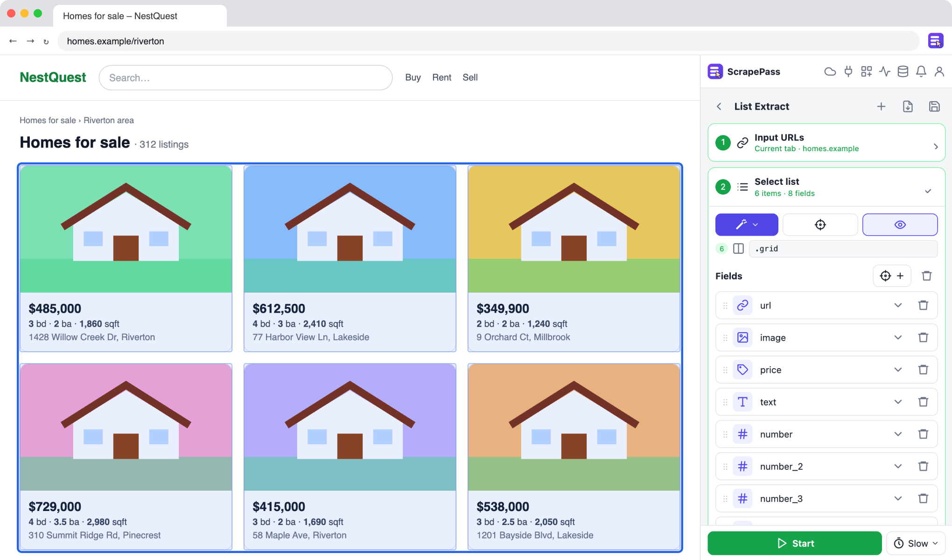Follow the Homes for sale breadcrumb link
The width and height of the screenshot is (952, 560).
click(x=48, y=120)
